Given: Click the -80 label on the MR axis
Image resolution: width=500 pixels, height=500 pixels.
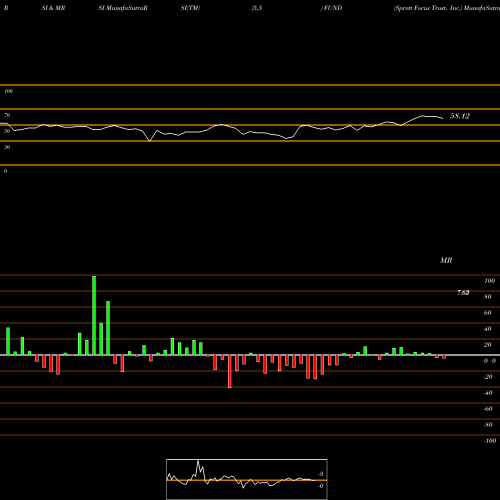Looking at the screenshot, I should (x=488, y=425).
